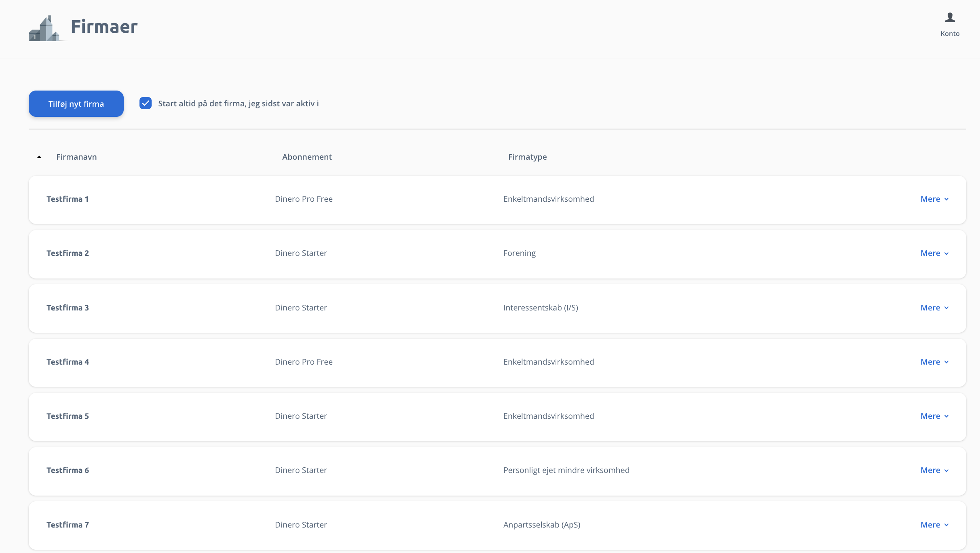The height and width of the screenshot is (553, 980).
Task: Open the Testfirma 7 company
Action: (68, 525)
